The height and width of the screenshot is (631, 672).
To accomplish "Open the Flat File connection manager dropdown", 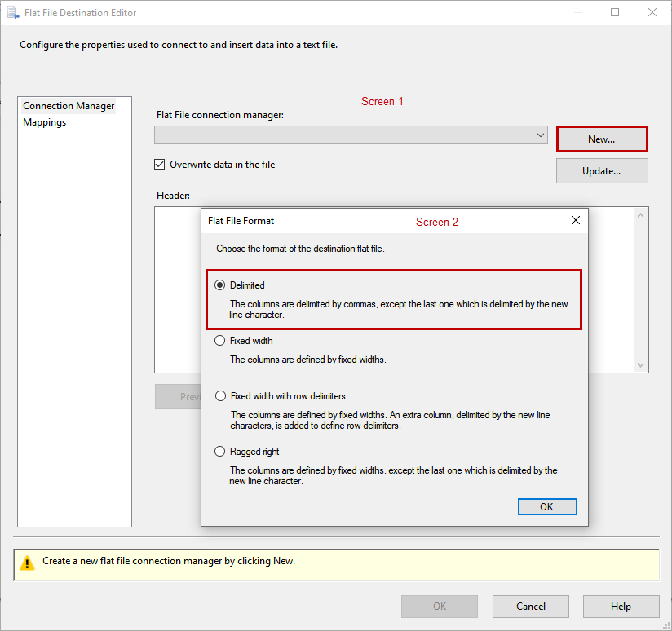I will [540, 135].
